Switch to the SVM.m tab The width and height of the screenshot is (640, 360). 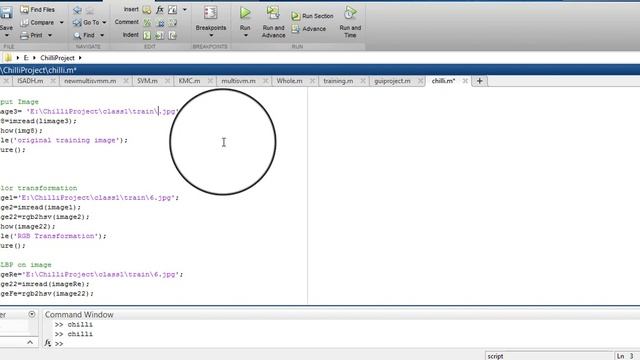[147, 81]
